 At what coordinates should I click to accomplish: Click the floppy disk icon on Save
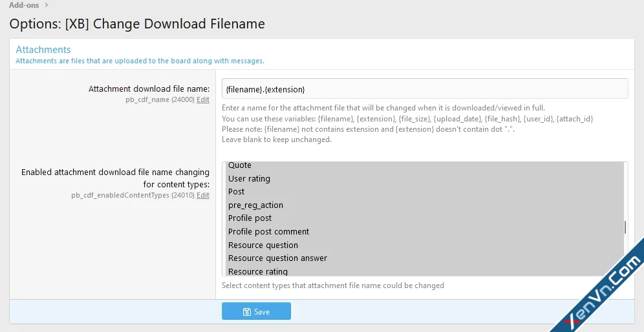click(247, 312)
